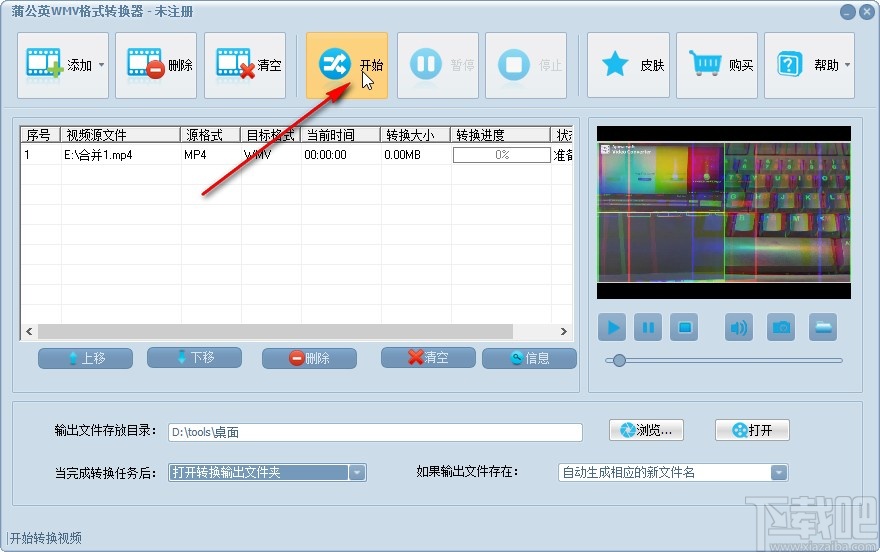This screenshot has width=880, height=552.
Task: Click the 清空 toolbar button with red X
Action: pos(245,66)
